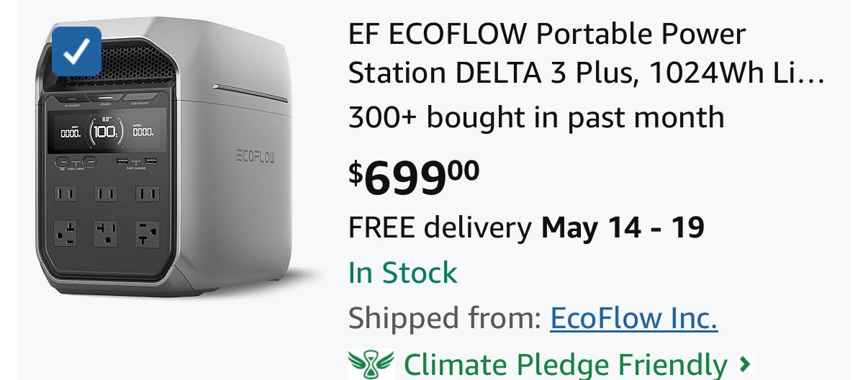The image size is (868, 380).
Task: Click the white checkmark inside the blue box
Action: pos(76,51)
